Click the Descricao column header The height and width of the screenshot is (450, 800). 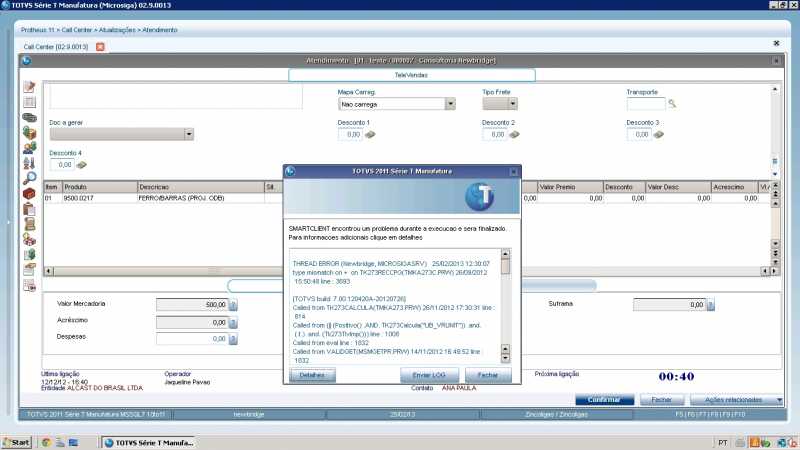tap(201, 187)
